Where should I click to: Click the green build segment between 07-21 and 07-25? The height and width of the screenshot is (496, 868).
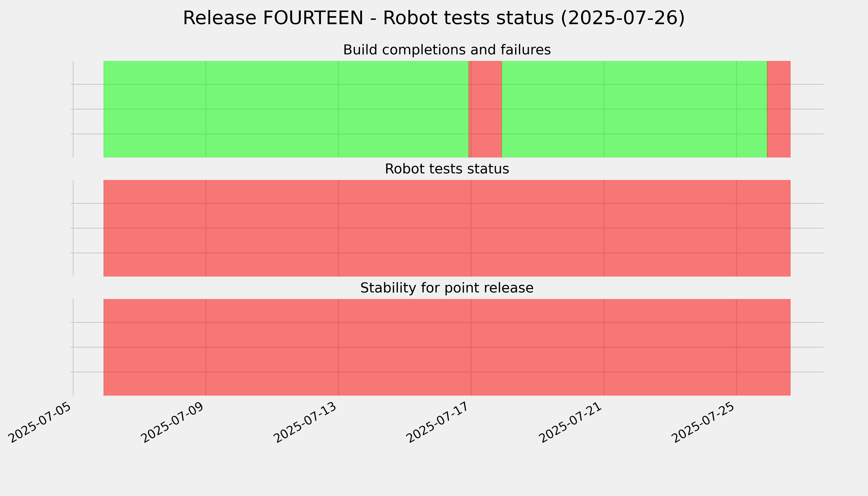pyautogui.click(x=670, y=109)
